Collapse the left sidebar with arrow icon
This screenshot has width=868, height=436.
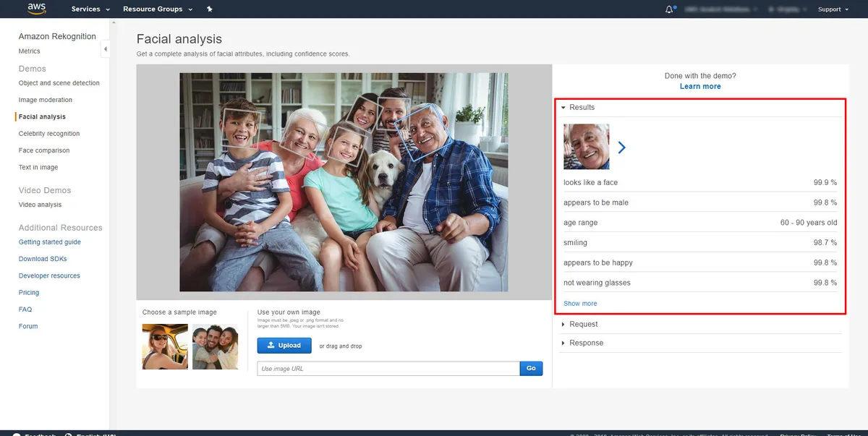(x=106, y=49)
